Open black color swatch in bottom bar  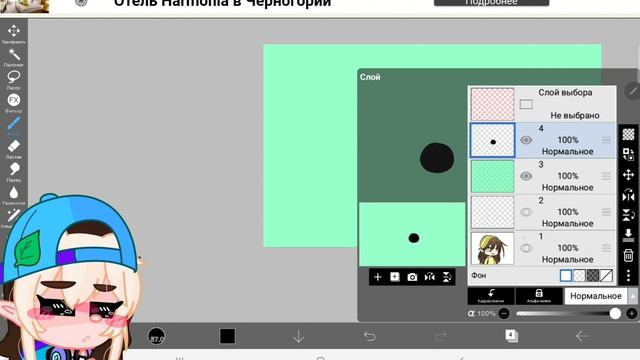227,336
